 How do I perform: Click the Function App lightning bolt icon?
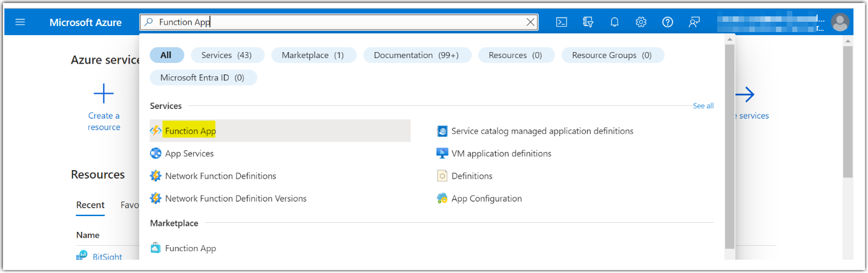click(156, 131)
